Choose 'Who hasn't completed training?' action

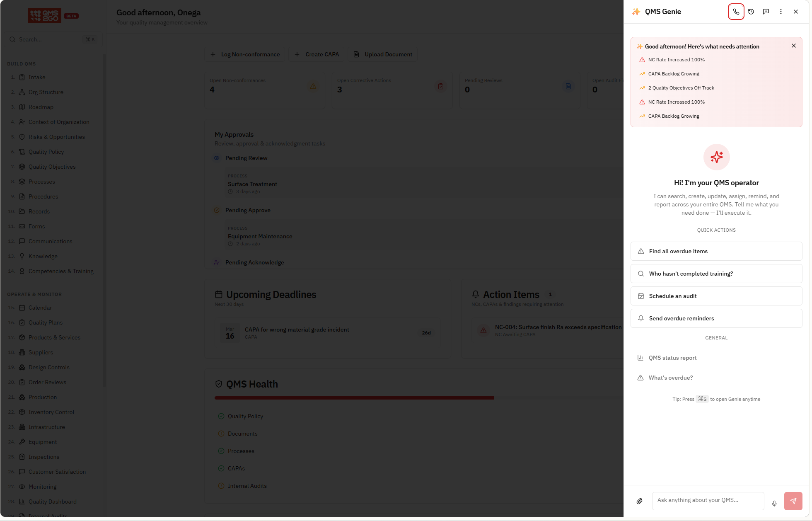tap(716, 274)
